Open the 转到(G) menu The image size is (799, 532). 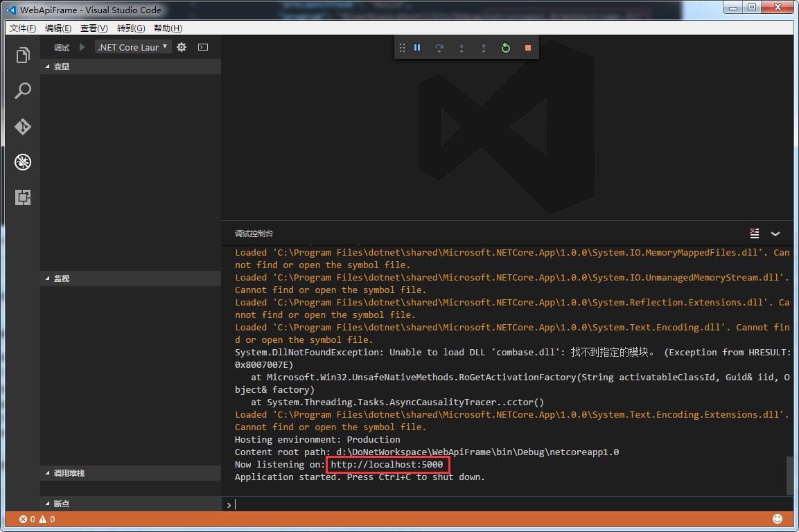coord(131,28)
